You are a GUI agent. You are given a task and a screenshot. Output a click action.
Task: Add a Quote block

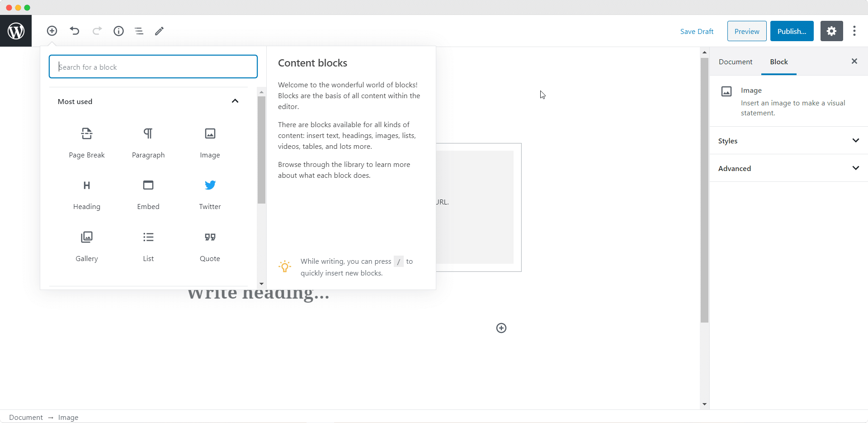209,246
